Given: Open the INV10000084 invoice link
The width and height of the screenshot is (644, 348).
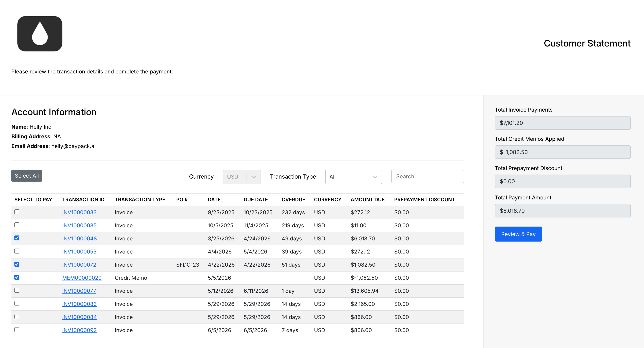Looking at the screenshot, I should [79, 317].
